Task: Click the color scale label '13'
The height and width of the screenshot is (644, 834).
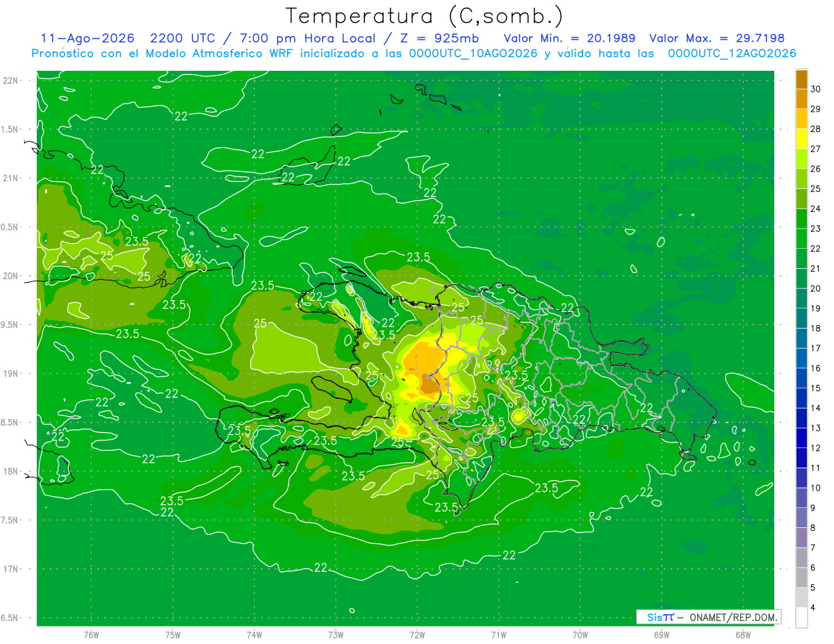Action: point(816,428)
